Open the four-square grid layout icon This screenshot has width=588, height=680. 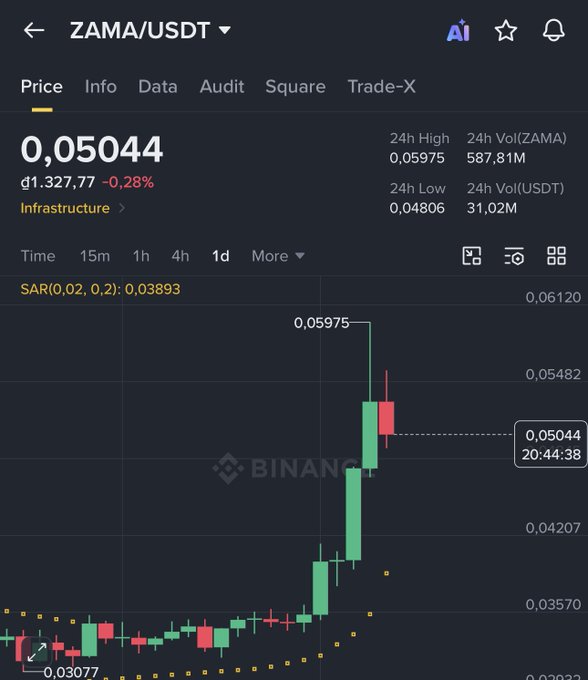[556, 255]
